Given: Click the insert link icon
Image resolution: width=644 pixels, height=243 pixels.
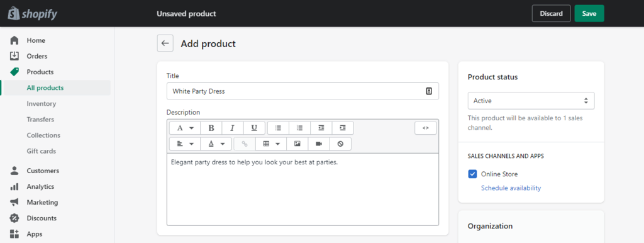Looking at the screenshot, I should coord(245,144).
